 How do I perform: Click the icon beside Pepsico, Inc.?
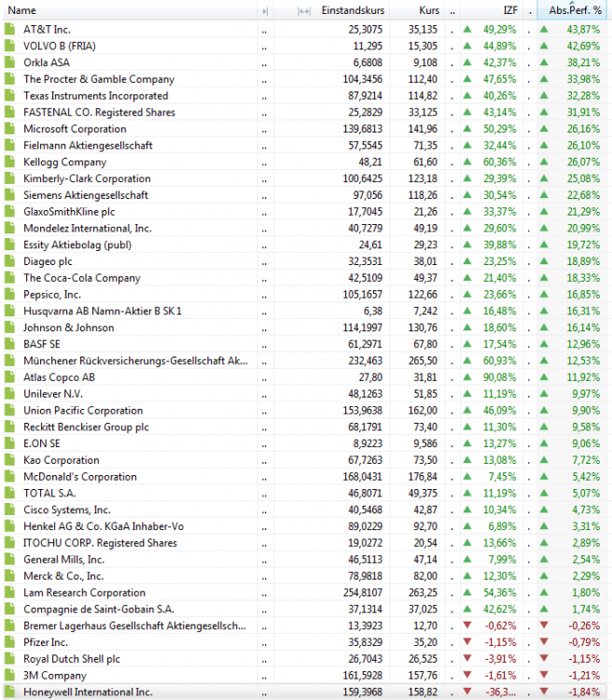[x=9, y=294]
